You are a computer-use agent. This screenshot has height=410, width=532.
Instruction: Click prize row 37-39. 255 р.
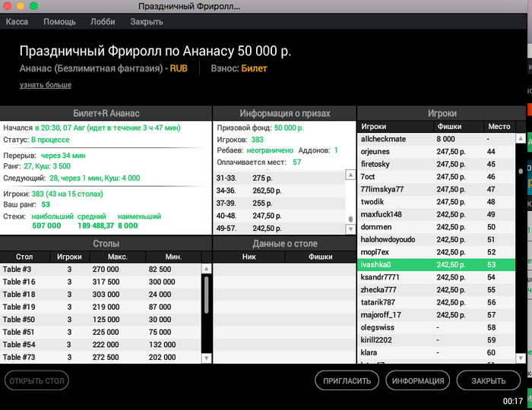[x=280, y=203]
